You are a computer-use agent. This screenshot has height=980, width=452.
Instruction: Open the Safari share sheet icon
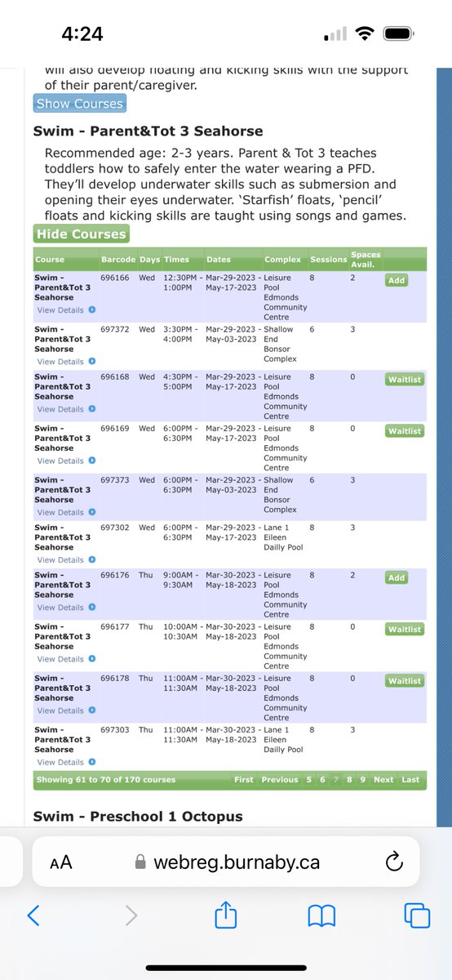pos(225,914)
